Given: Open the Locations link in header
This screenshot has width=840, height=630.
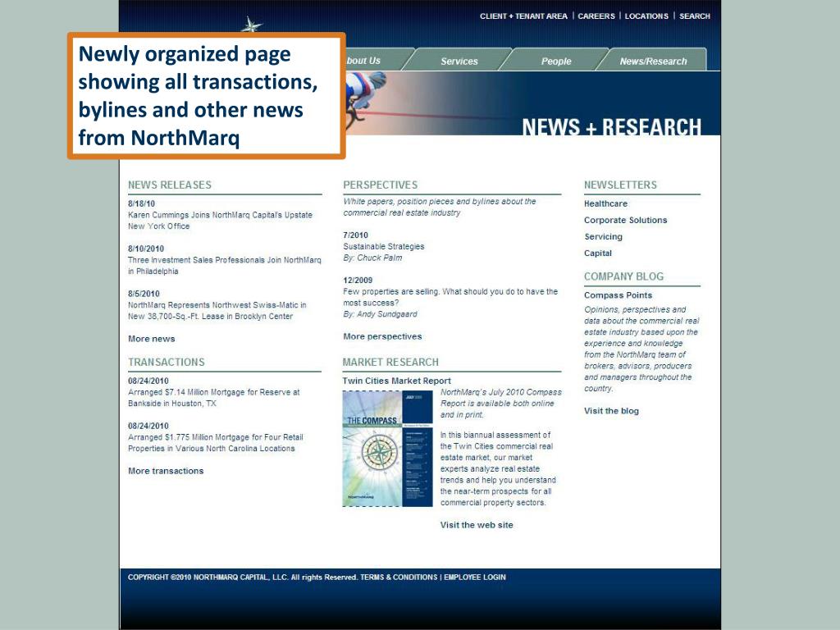Looking at the screenshot, I should point(646,16).
